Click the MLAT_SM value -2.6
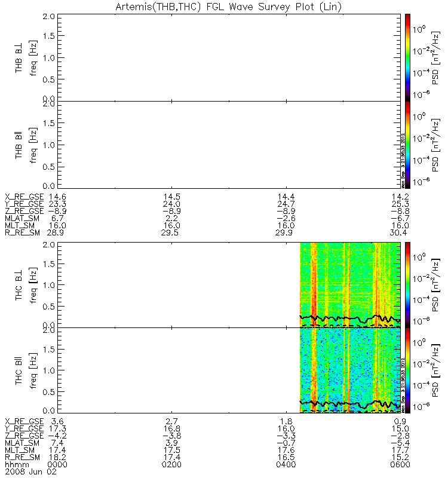 coord(286,218)
